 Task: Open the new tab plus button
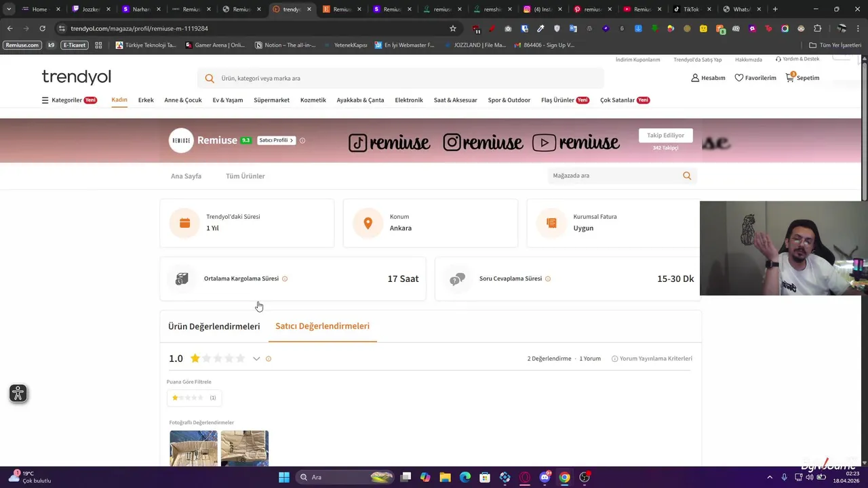775,9
